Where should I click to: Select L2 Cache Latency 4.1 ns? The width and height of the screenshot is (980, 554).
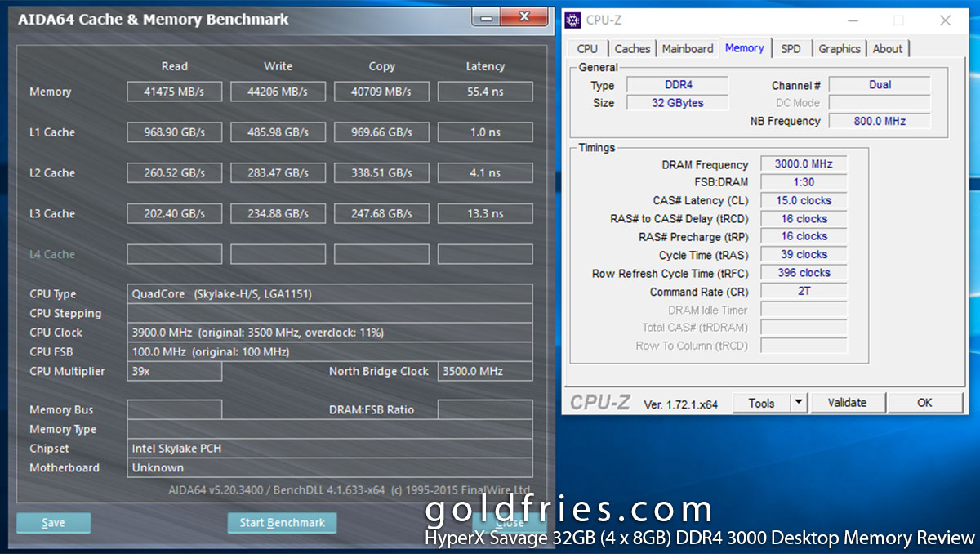click(485, 173)
